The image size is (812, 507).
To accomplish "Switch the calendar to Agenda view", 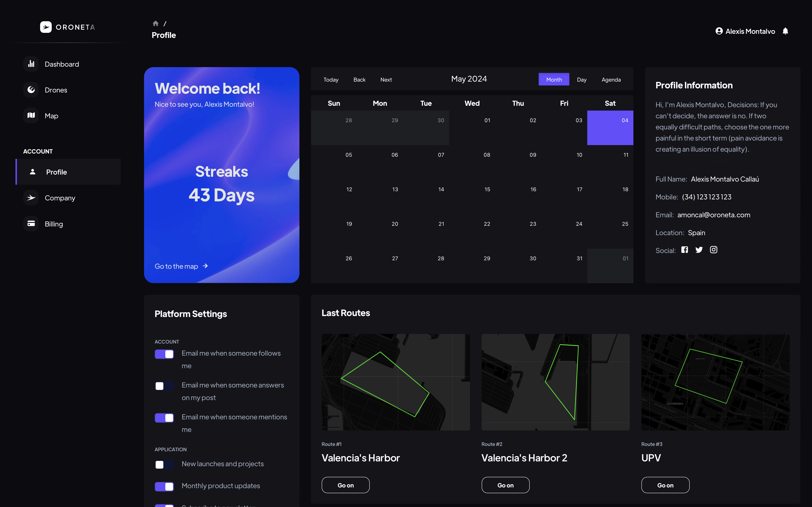I will pos(611,79).
